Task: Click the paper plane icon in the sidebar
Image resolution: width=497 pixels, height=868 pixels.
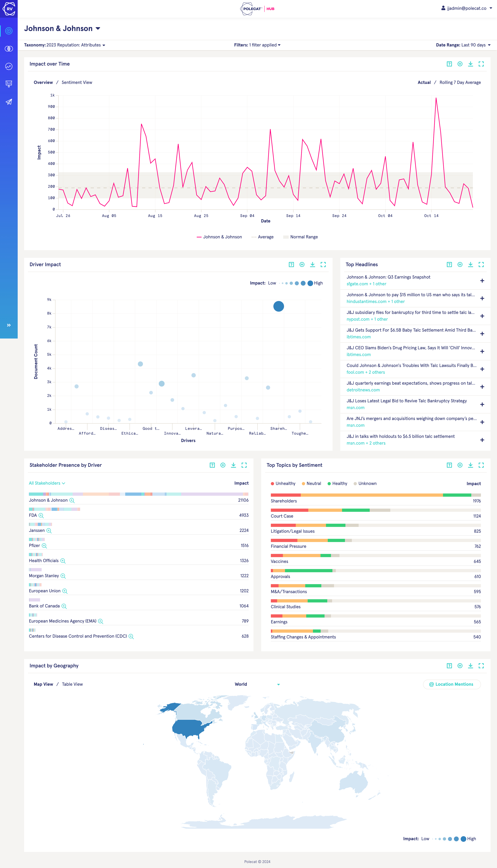Action: click(x=9, y=102)
